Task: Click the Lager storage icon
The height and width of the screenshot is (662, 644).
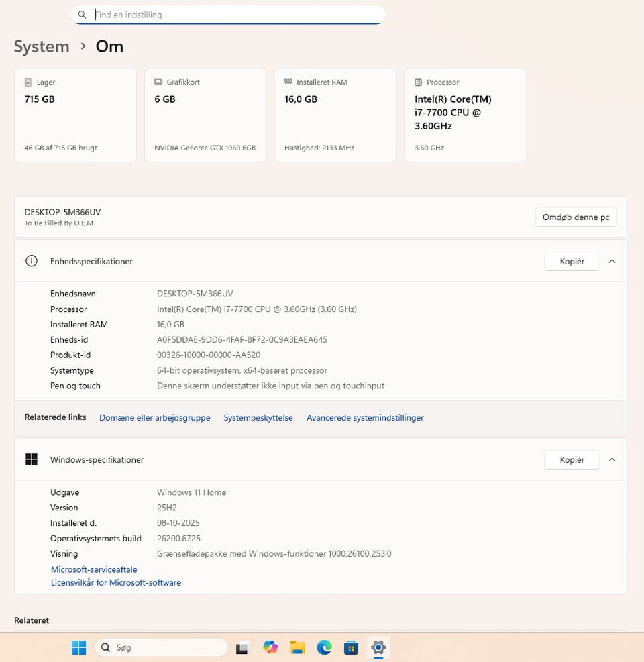Action: (28, 82)
